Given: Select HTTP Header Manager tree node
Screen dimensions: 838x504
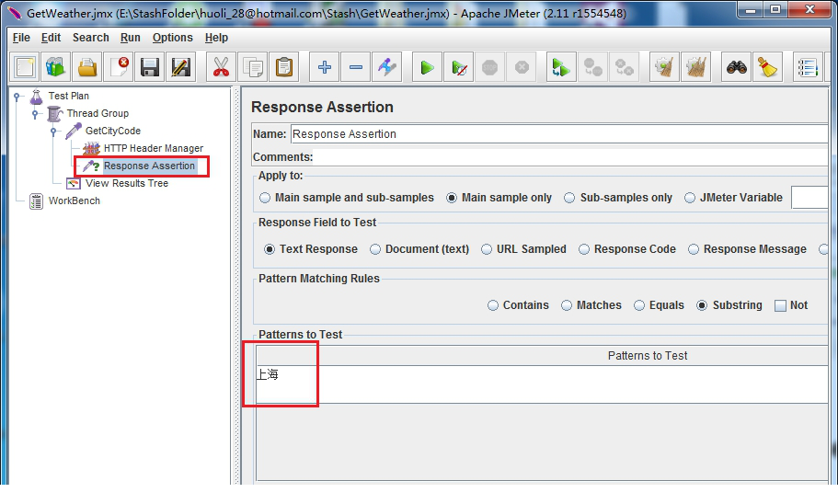Looking at the screenshot, I should (x=154, y=149).
